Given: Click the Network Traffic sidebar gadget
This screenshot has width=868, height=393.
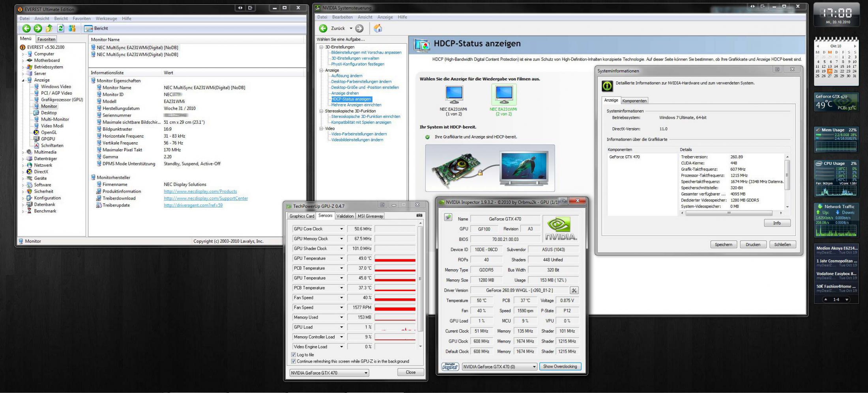Looking at the screenshot, I should tap(836, 220).
